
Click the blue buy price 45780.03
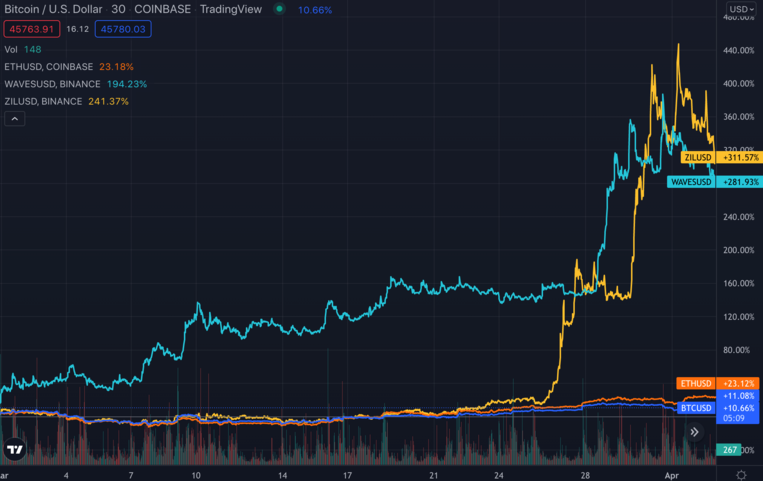(123, 29)
